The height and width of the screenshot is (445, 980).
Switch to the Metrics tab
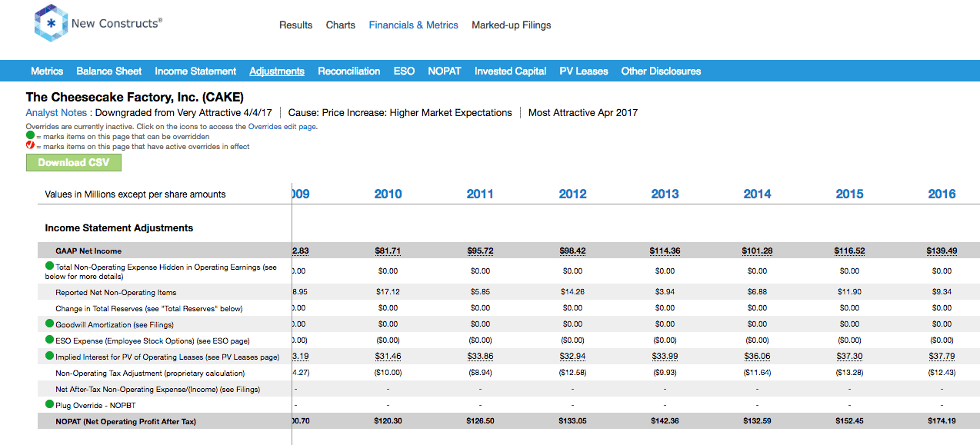tap(47, 71)
